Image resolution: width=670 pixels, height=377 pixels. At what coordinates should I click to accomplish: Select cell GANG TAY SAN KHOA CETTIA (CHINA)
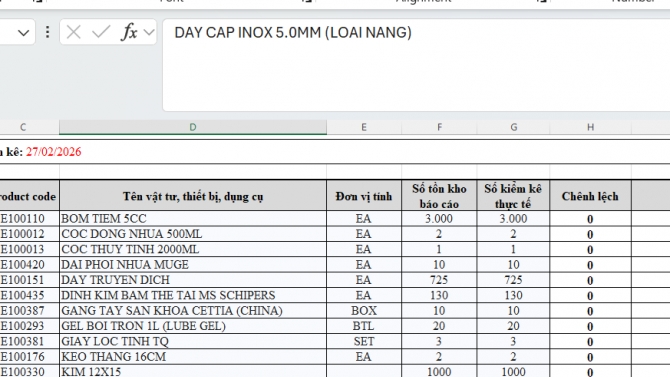click(193, 311)
